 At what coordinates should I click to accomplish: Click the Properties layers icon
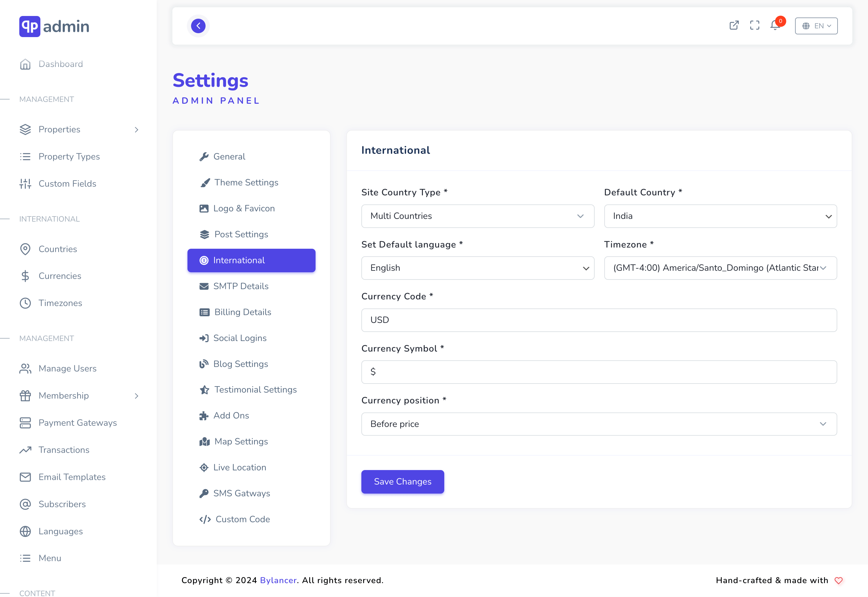25,129
